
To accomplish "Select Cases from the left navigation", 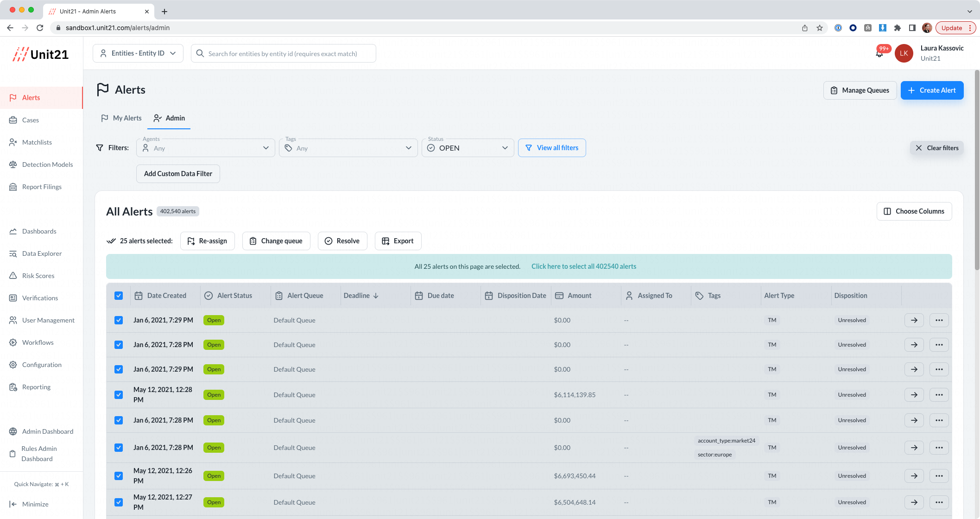I will tap(31, 120).
